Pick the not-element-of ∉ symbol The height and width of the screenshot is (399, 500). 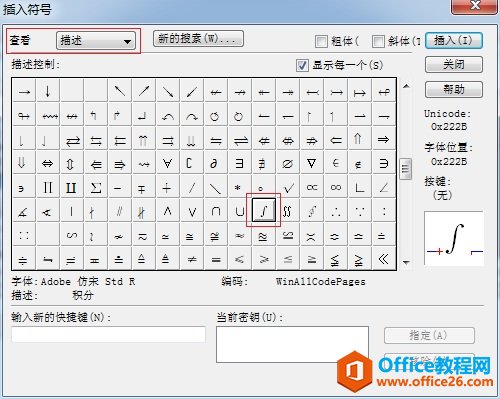360,163
